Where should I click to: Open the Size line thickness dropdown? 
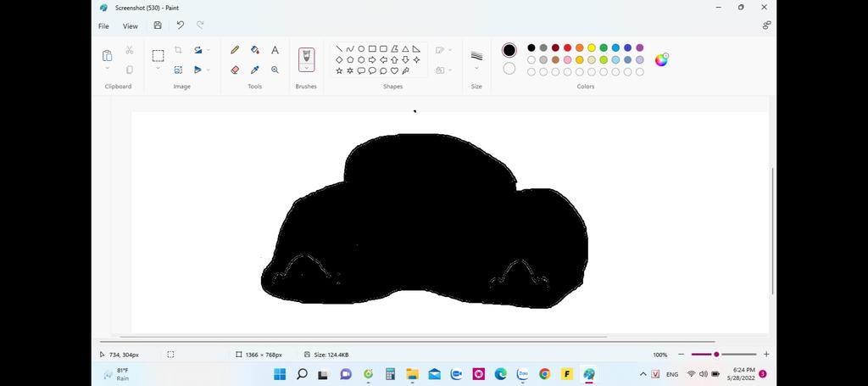click(476, 69)
